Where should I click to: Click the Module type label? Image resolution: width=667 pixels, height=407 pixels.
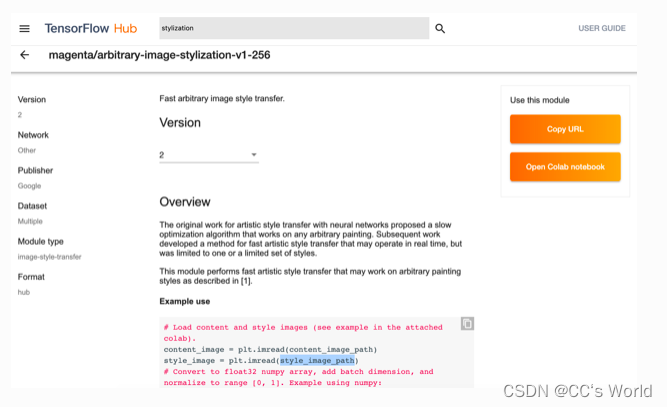[40, 241]
